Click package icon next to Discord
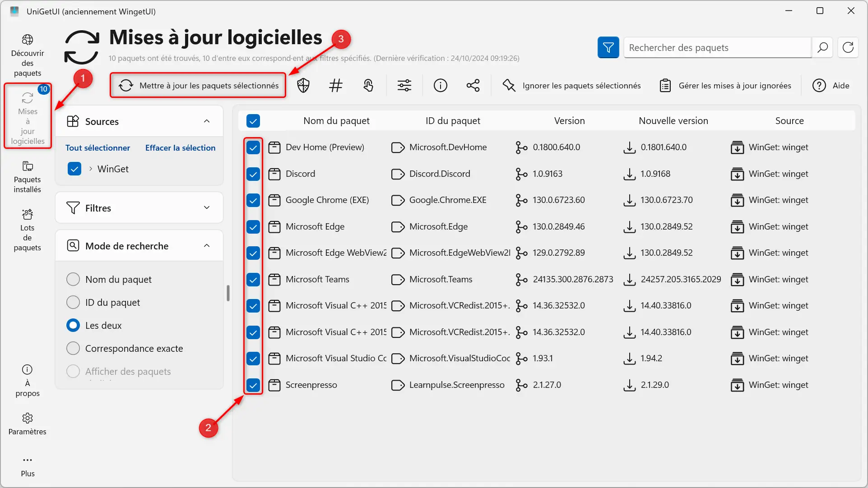Image resolution: width=868 pixels, height=488 pixels. click(274, 174)
